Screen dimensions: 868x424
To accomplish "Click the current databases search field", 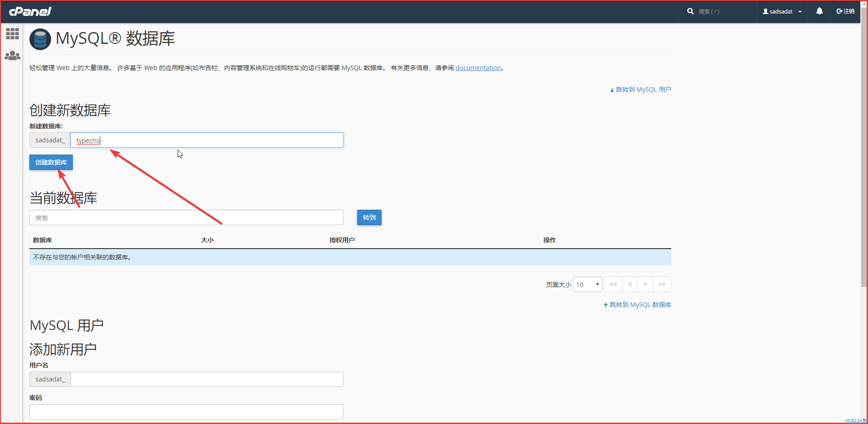I will 186,217.
